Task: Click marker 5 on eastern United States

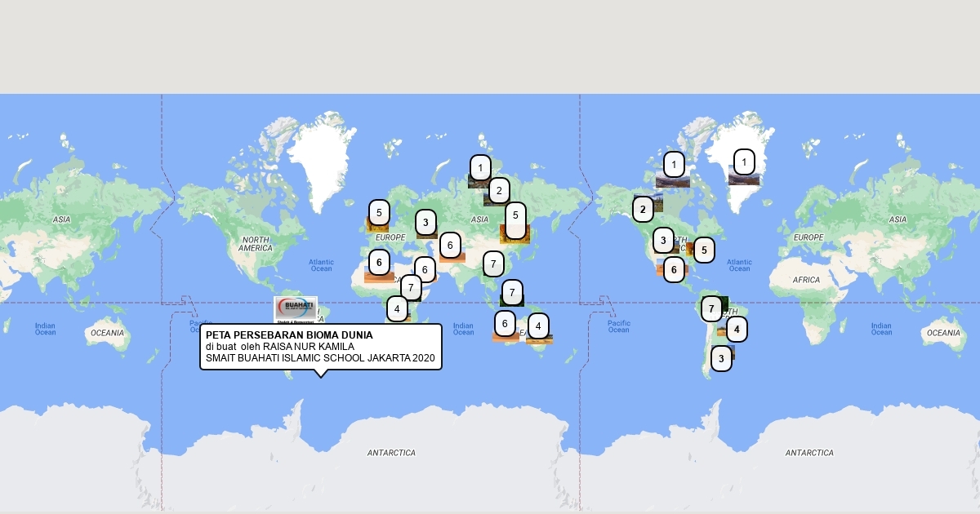Action: coord(703,250)
